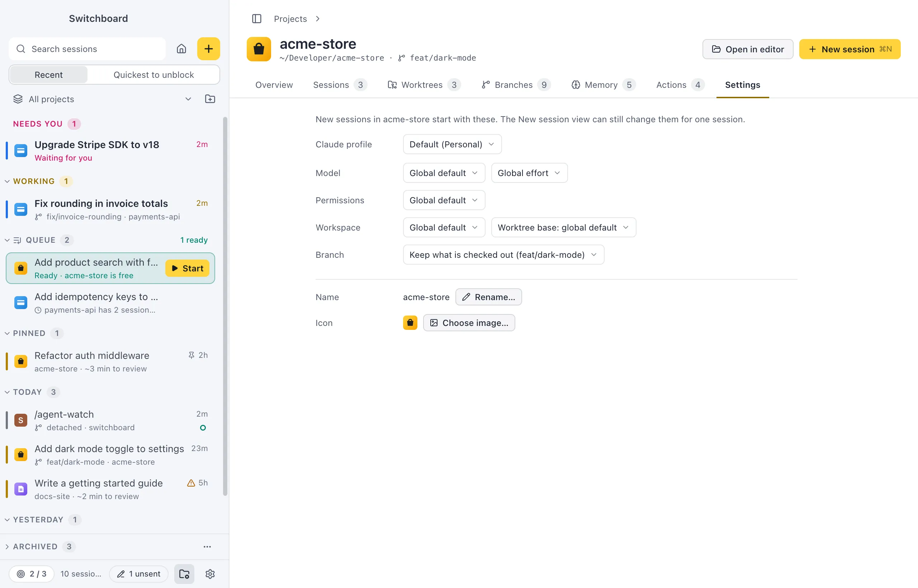918x588 pixels.
Task: Open the Permissions Global default dropdown
Action: pos(444,200)
